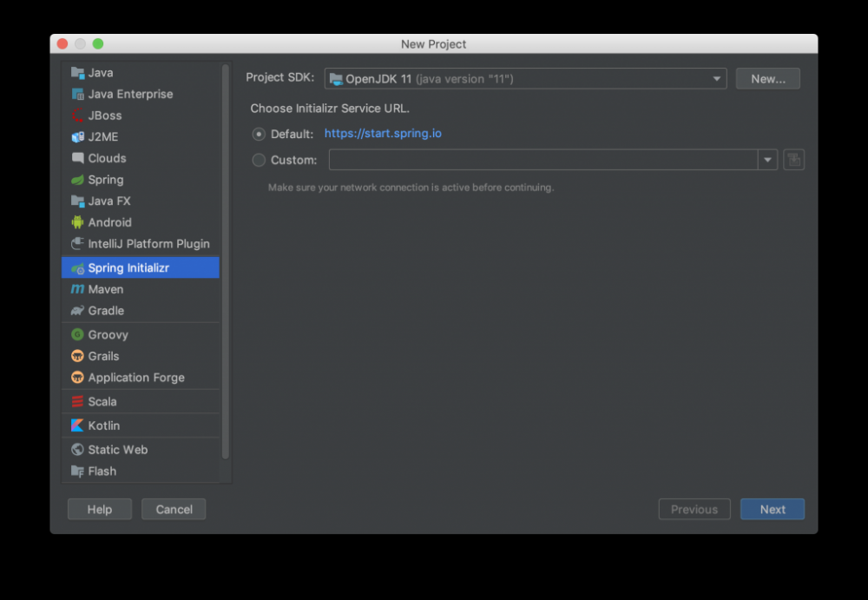
Task: Choose IntelliJ Platform Plugin project type
Action: (x=148, y=244)
